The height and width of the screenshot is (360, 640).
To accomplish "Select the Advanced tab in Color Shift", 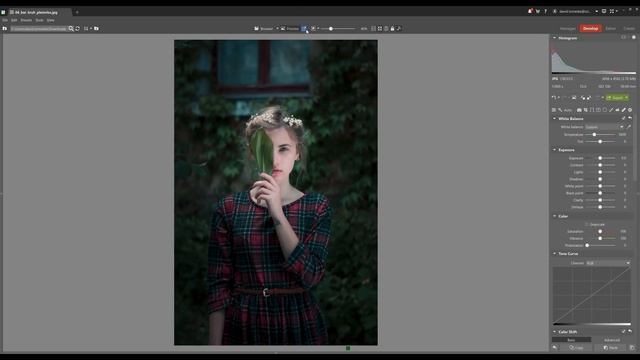I will point(611,340).
